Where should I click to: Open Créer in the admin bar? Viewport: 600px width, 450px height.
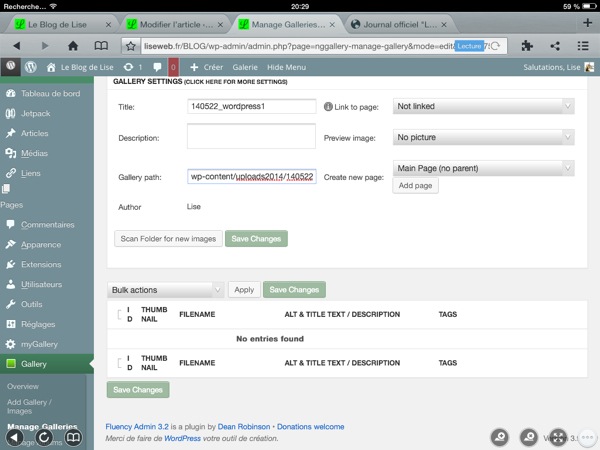click(x=207, y=66)
